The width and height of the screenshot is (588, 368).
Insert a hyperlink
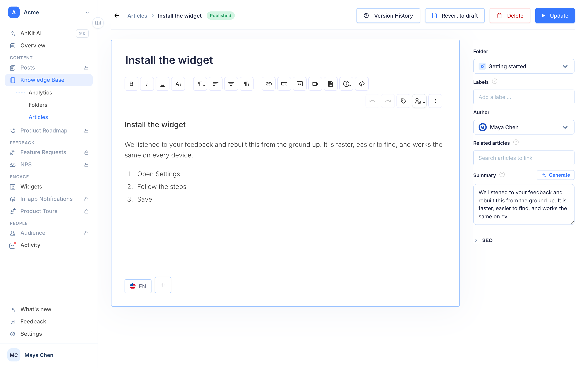pos(268,84)
